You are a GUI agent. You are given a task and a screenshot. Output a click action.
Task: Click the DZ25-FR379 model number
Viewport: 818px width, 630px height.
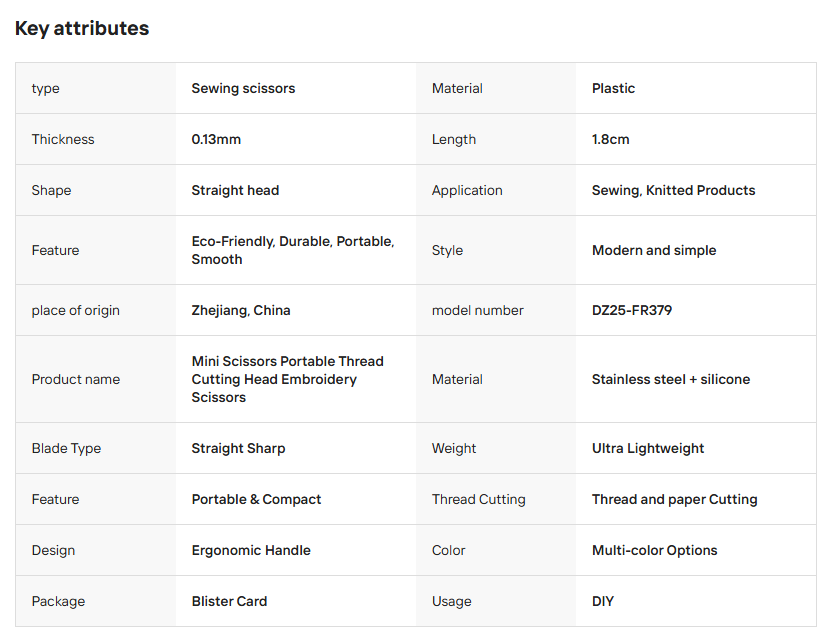coord(632,310)
